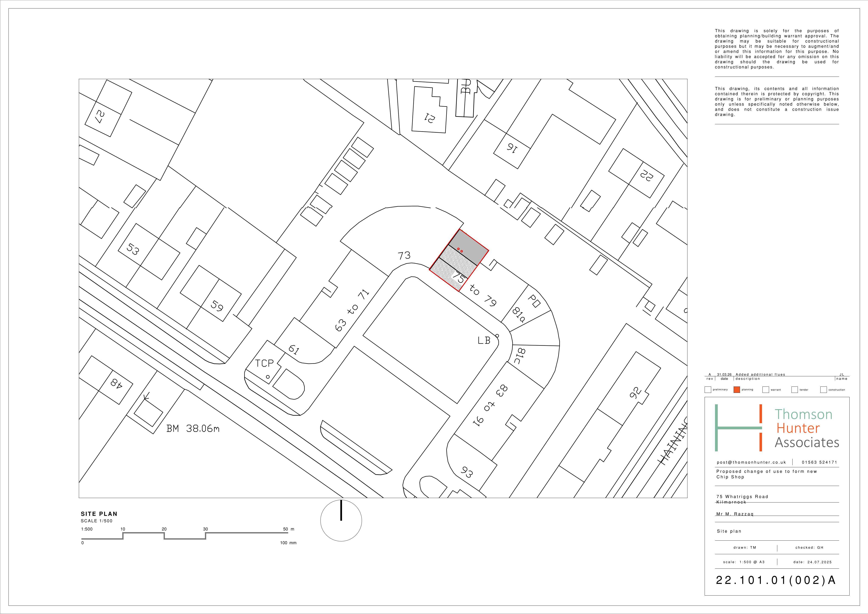868x614 pixels.
Task: Click the north point compass circle
Action: [341, 521]
